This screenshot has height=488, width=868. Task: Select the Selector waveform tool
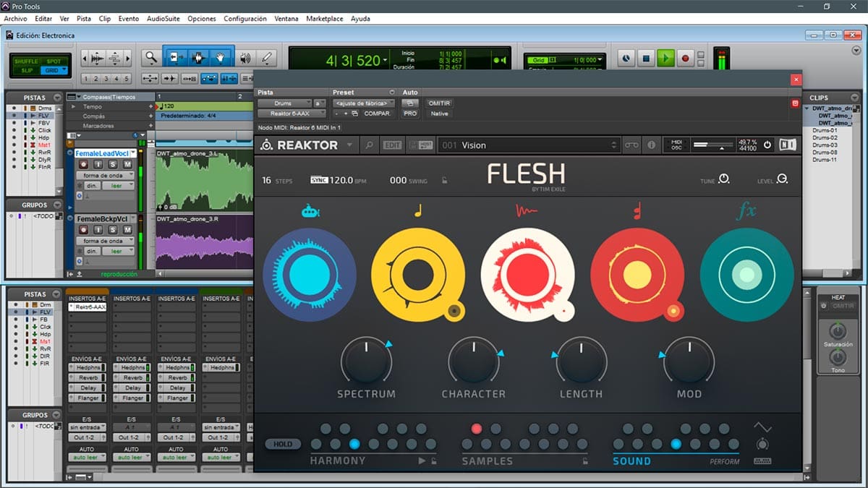coord(197,58)
